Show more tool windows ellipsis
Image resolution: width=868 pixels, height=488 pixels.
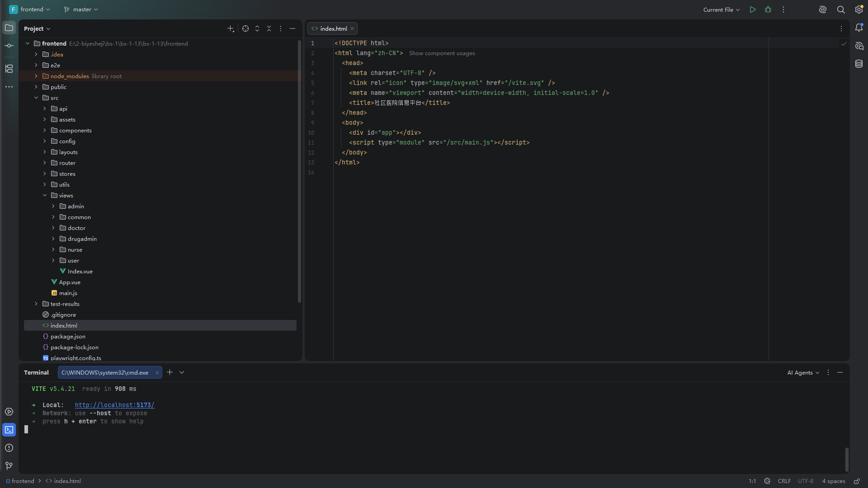click(9, 87)
